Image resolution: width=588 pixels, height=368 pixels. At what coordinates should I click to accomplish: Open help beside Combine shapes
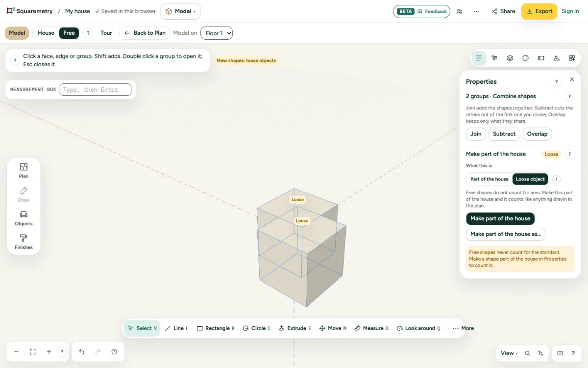[569, 96]
